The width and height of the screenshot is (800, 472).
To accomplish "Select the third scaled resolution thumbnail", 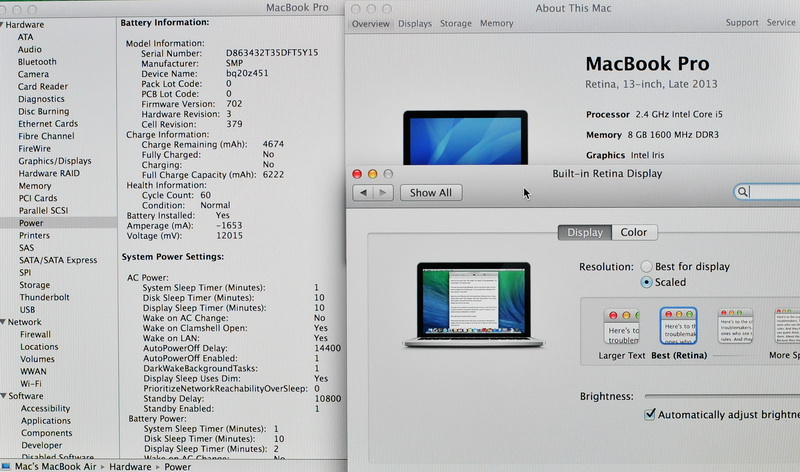I will (735, 326).
